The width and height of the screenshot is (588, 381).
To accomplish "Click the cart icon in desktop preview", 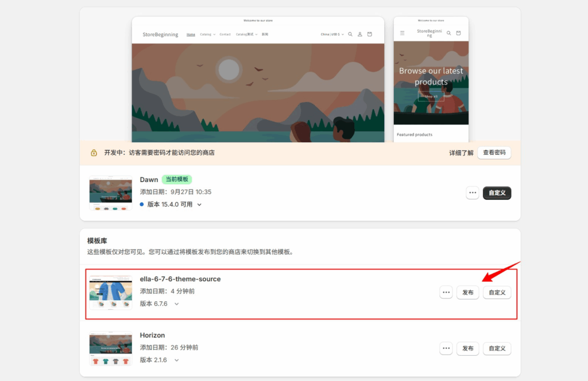I will pyautogui.click(x=369, y=34).
